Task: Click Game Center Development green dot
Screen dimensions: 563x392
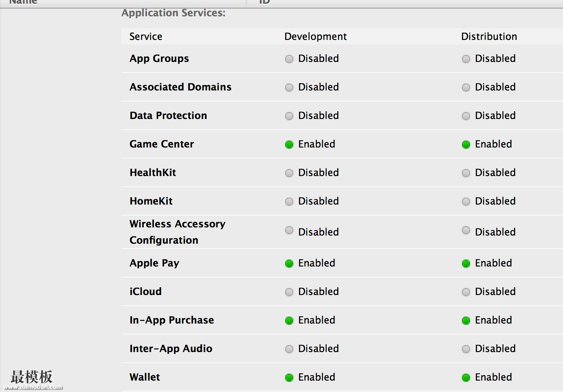Action: click(x=289, y=145)
